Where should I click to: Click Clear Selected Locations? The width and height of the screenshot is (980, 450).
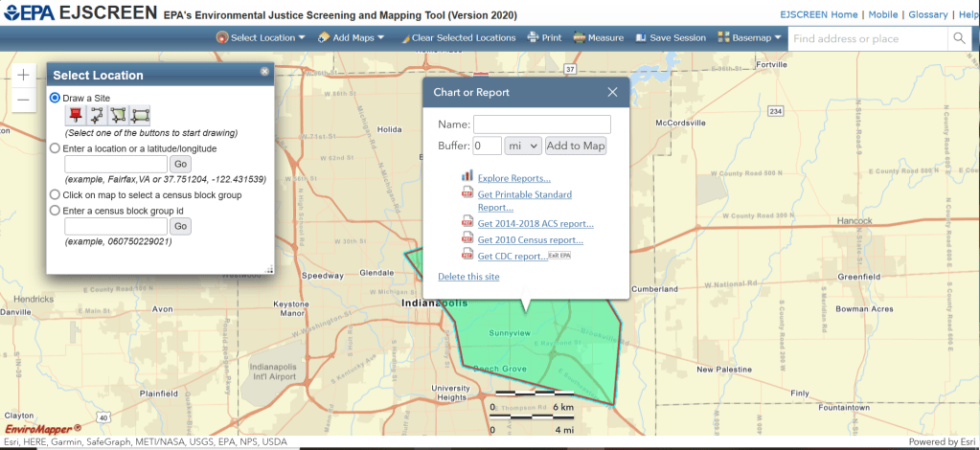point(459,37)
